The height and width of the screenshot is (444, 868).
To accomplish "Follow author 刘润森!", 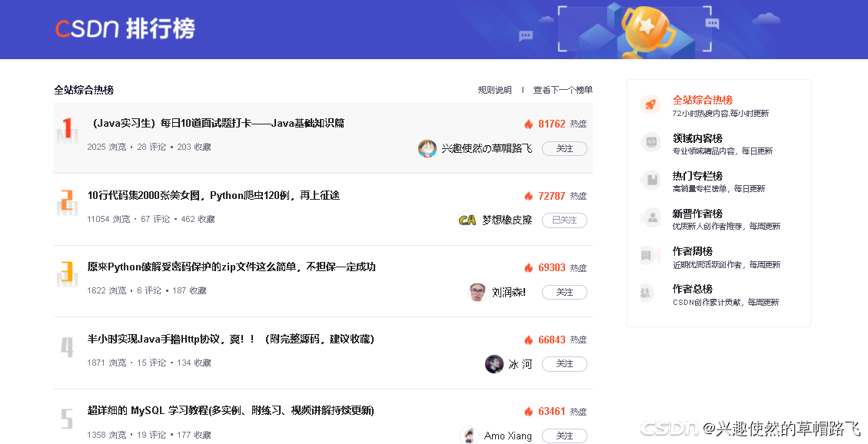I will (x=564, y=292).
